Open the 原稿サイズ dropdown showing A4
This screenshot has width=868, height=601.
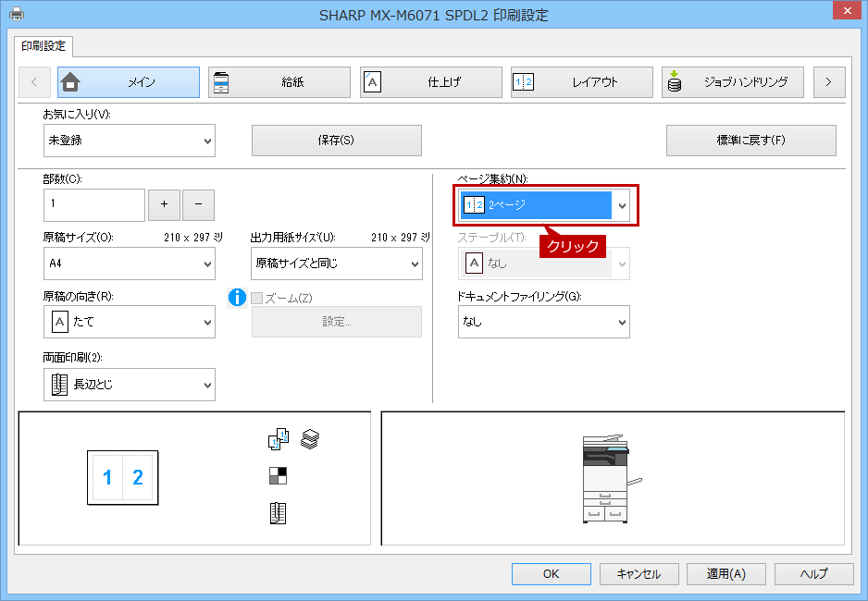(130, 264)
